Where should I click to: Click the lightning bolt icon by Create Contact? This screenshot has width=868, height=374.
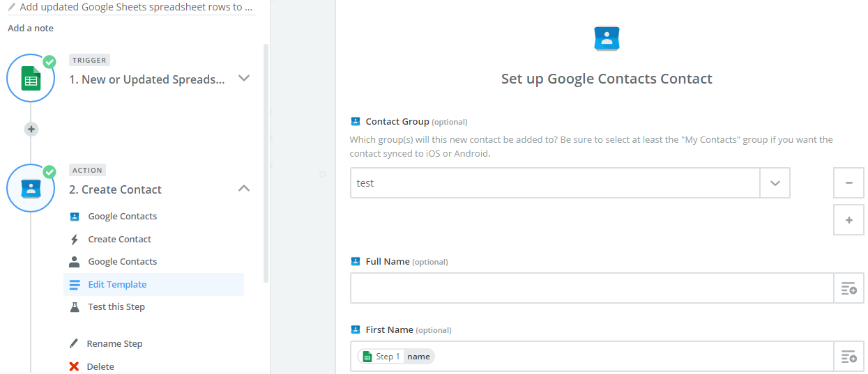click(x=75, y=240)
